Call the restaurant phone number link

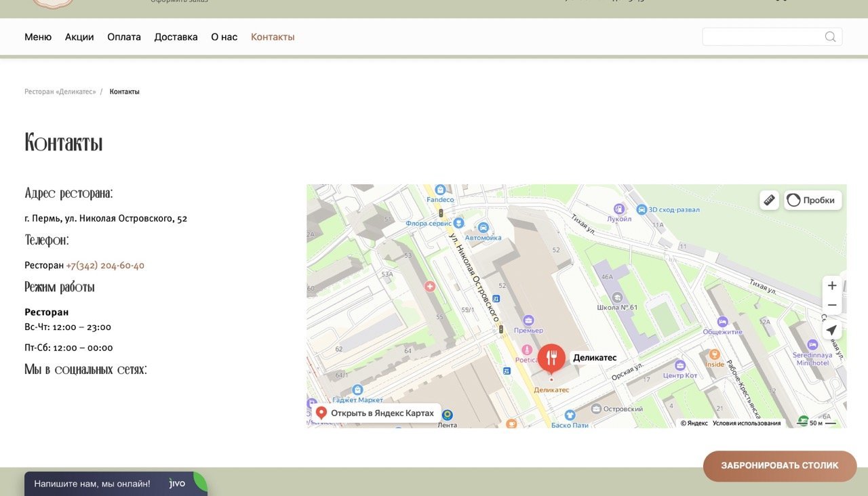click(x=105, y=265)
